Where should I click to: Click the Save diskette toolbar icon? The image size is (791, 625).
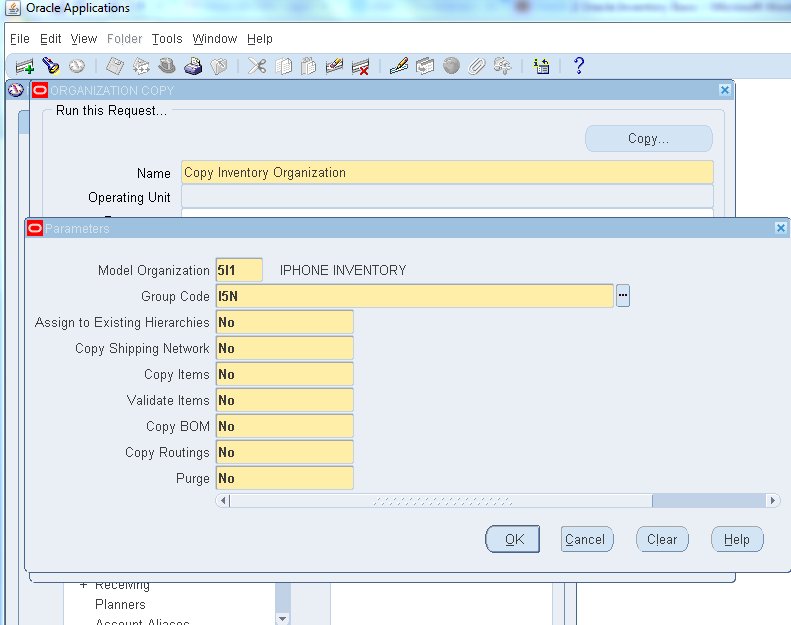[x=115, y=66]
